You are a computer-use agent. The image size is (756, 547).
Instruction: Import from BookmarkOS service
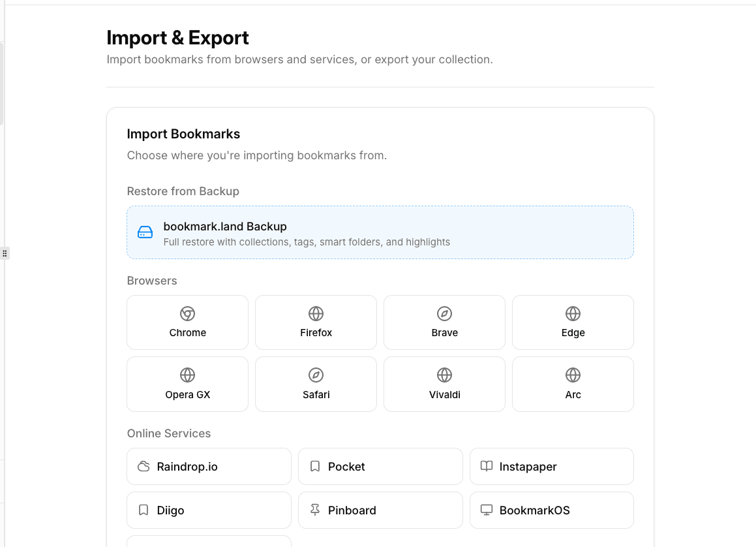click(552, 510)
